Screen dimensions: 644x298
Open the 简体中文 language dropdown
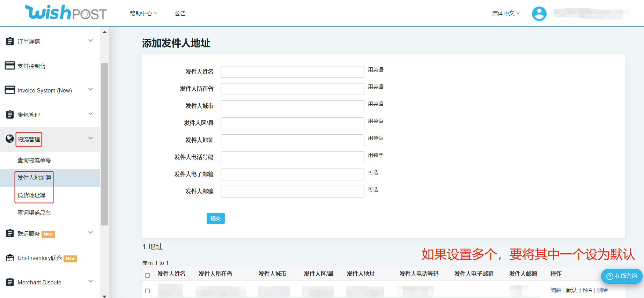tap(506, 13)
